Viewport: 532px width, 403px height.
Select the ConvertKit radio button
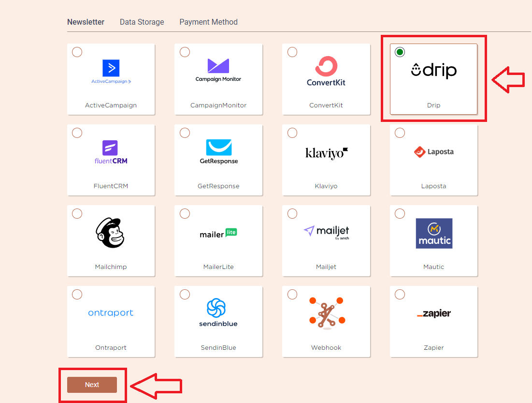292,52
